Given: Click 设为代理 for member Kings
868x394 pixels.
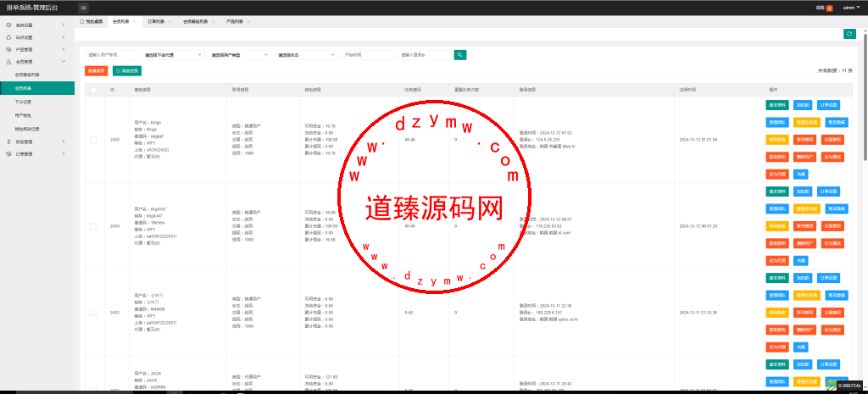Looking at the screenshot, I should pyautogui.click(x=777, y=175).
